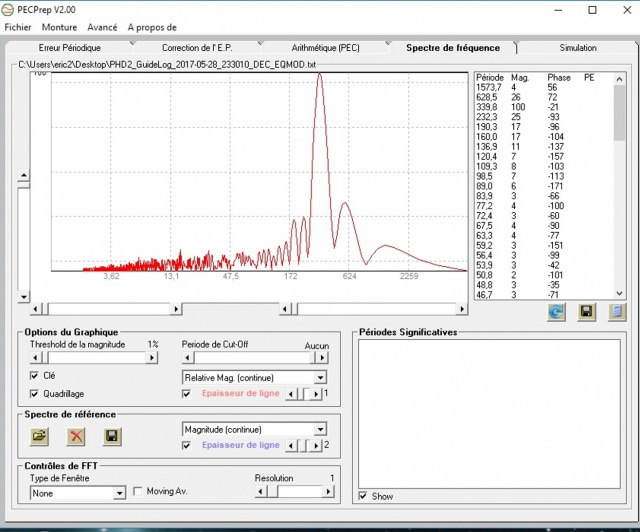Image resolution: width=640 pixels, height=532 pixels.
Task: Click the Période column header
Action: tap(490, 78)
